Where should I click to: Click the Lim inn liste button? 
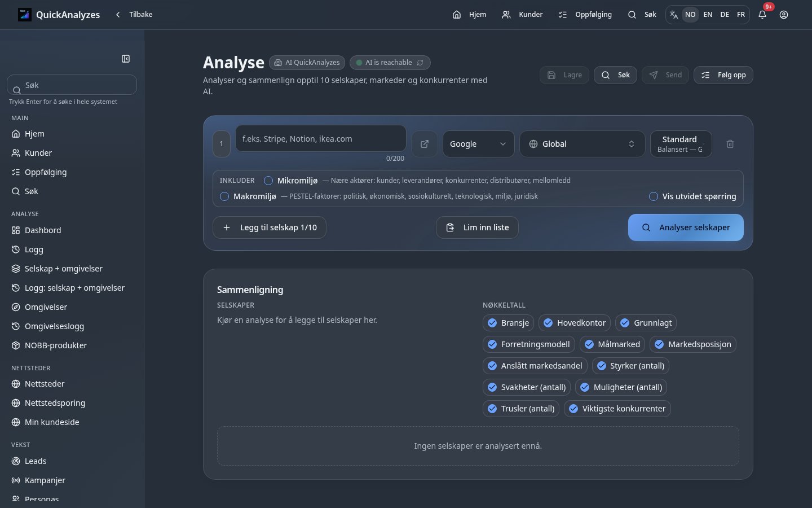click(x=477, y=227)
